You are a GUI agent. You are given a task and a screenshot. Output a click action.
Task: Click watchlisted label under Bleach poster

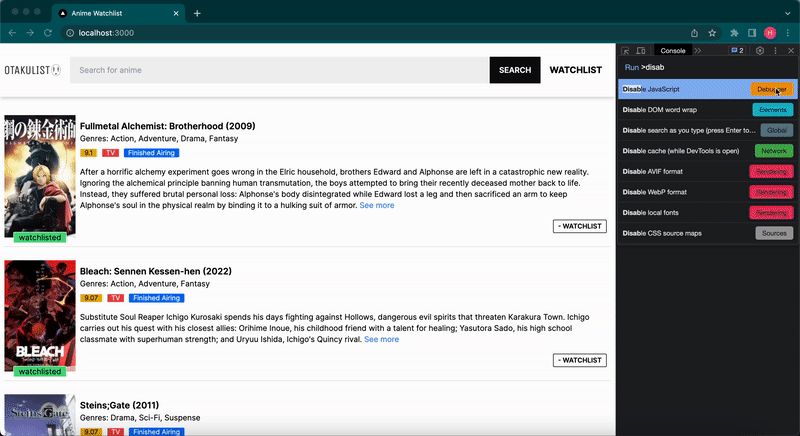[40, 372]
